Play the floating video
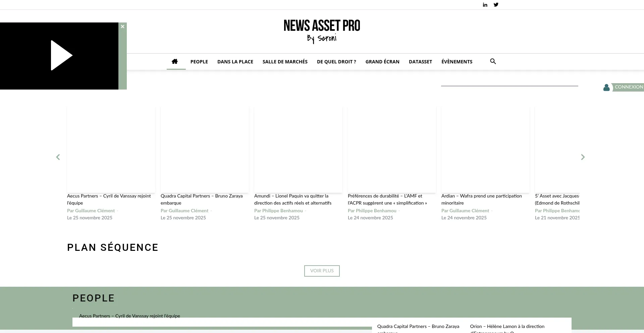This screenshot has width=644, height=333. [x=61, y=56]
